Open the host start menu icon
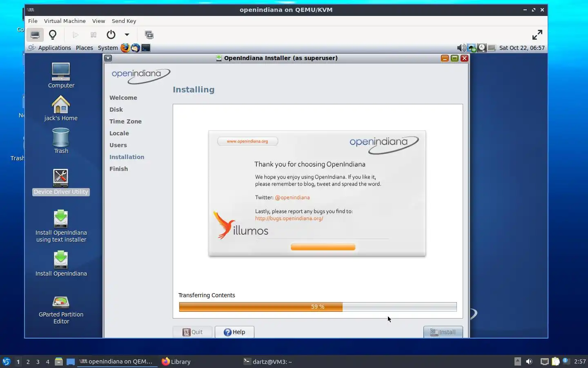The height and width of the screenshot is (368, 588). 7,361
